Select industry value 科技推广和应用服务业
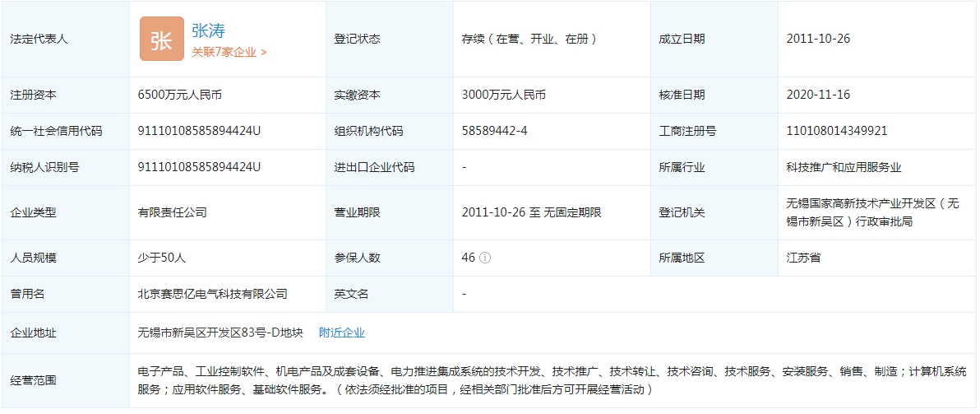This screenshot has height=414, width=980. (844, 167)
